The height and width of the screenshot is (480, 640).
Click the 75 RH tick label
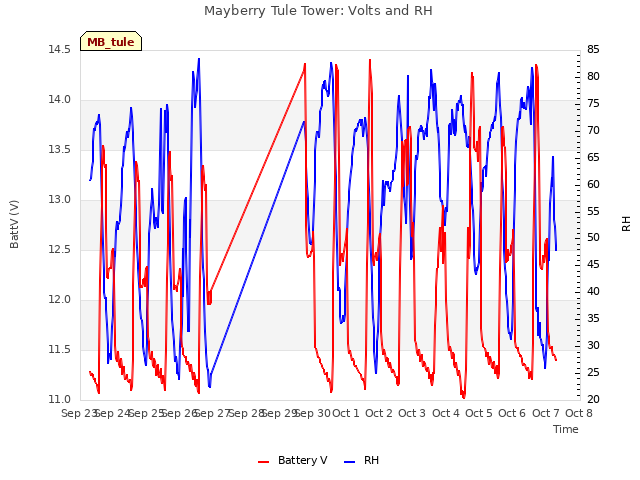click(593, 104)
